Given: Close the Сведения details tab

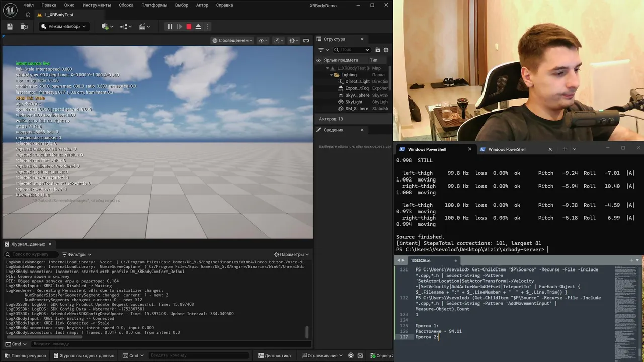Looking at the screenshot, I should (x=362, y=130).
